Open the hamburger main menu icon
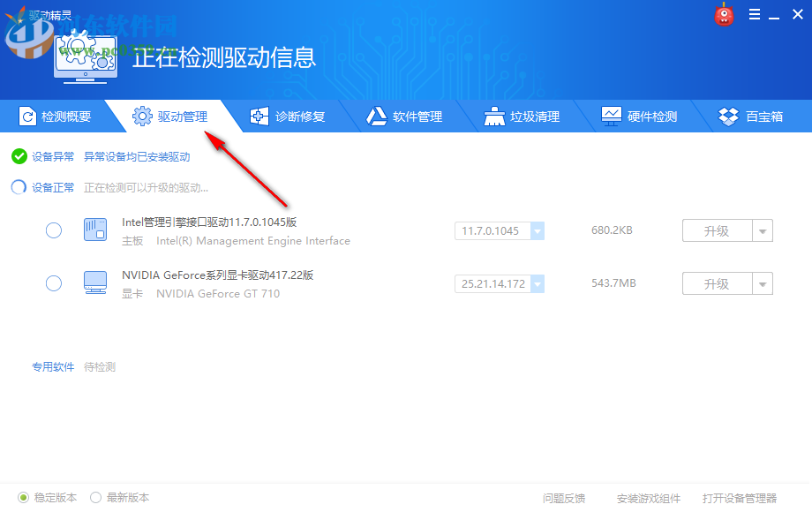The image size is (812, 512). click(x=756, y=14)
